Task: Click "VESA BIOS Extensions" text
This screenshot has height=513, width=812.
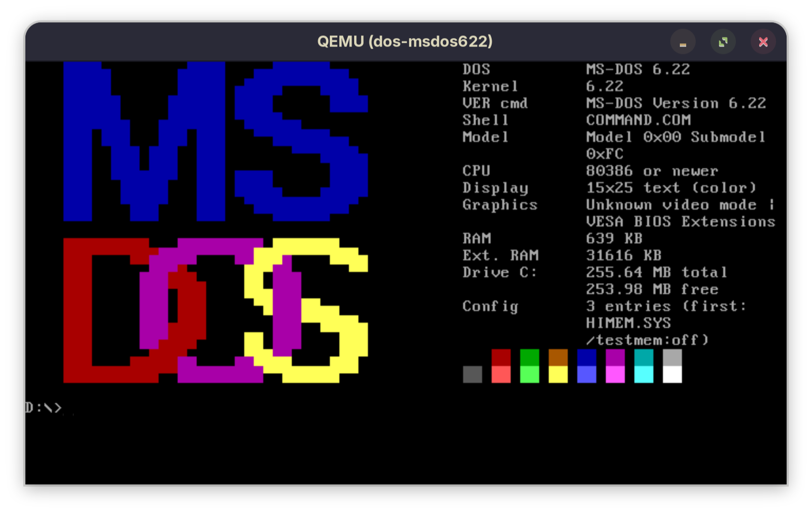Action: coord(680,222)
